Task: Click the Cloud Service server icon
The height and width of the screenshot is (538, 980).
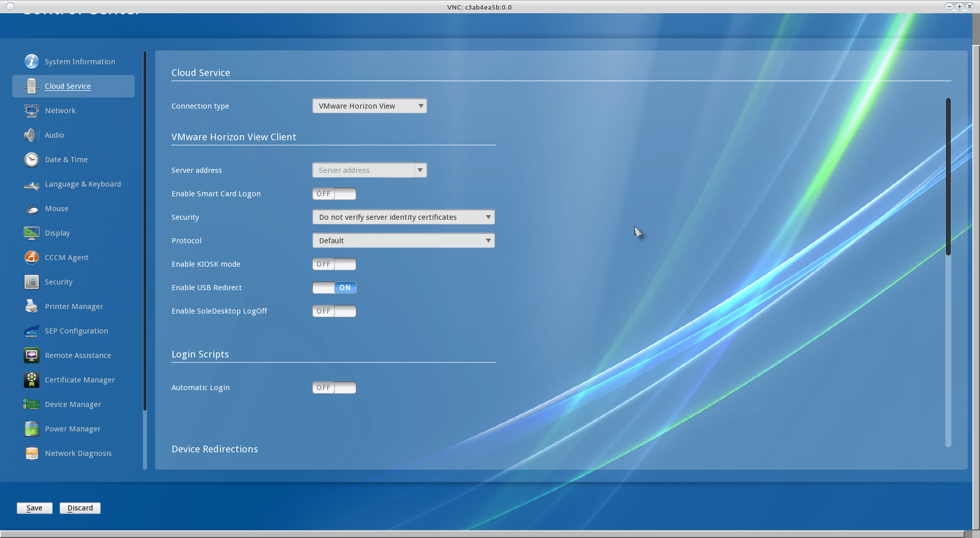Action: coord(32,86)
